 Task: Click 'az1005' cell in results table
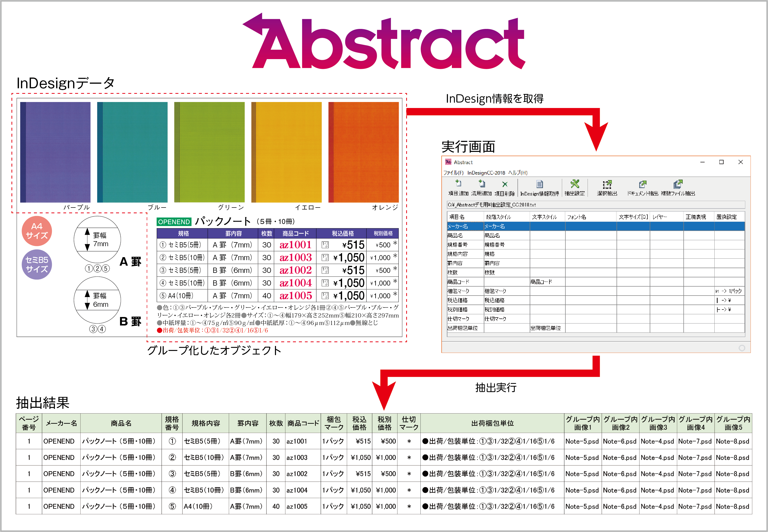[303, 506]
